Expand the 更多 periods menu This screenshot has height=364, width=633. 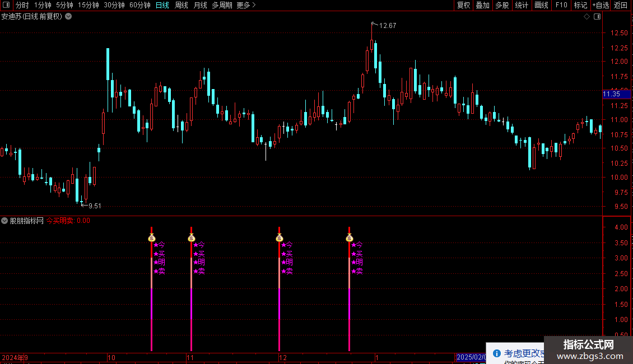click(246, 5)
